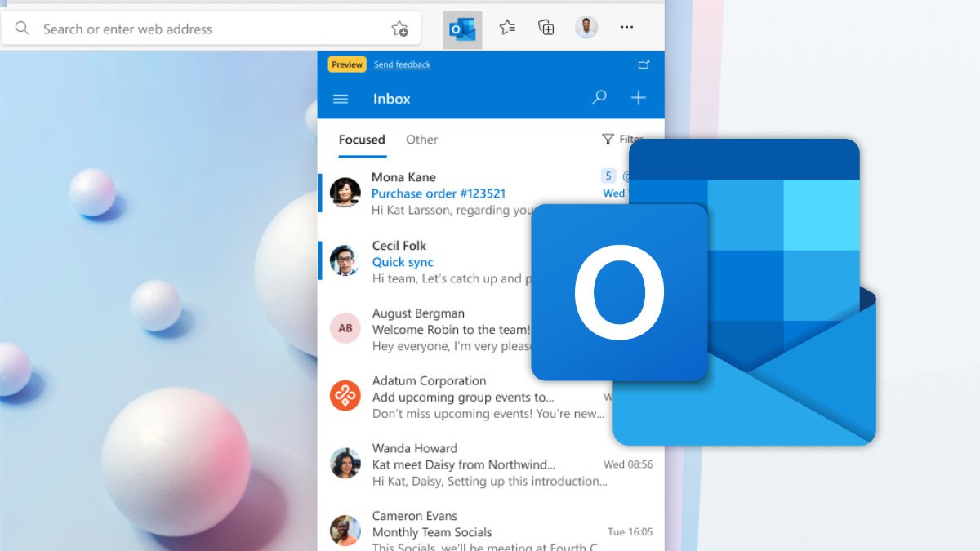
Task: Switch to the Other inbox tab
Action: 421,140
